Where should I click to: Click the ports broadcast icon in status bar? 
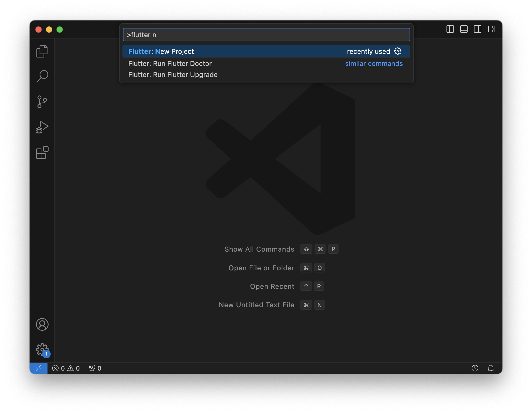[92, 368]
